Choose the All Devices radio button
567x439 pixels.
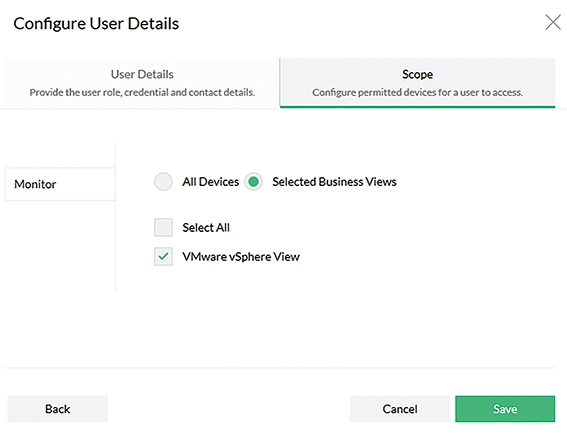tap(163, 182)
